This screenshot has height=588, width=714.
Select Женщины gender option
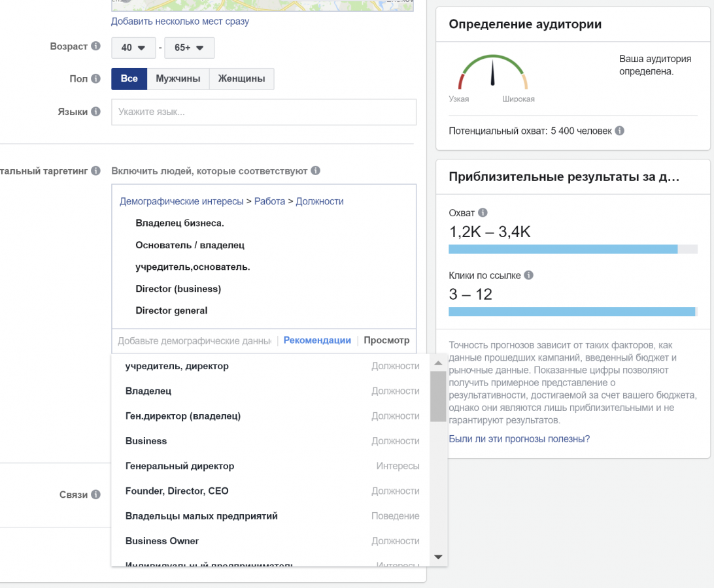pos(242,78)
